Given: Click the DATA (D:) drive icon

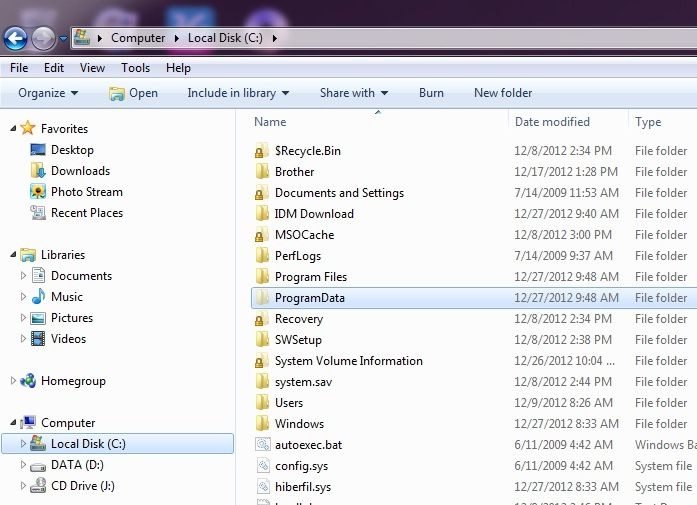Looking at the screenshot, I should [38, 466].
